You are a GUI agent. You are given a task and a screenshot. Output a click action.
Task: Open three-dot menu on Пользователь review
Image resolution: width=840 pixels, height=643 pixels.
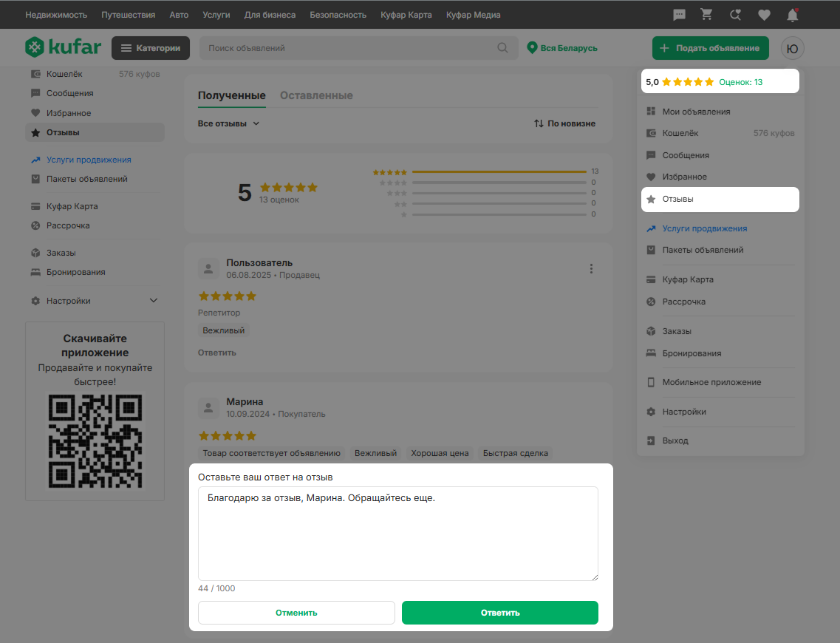592,268
